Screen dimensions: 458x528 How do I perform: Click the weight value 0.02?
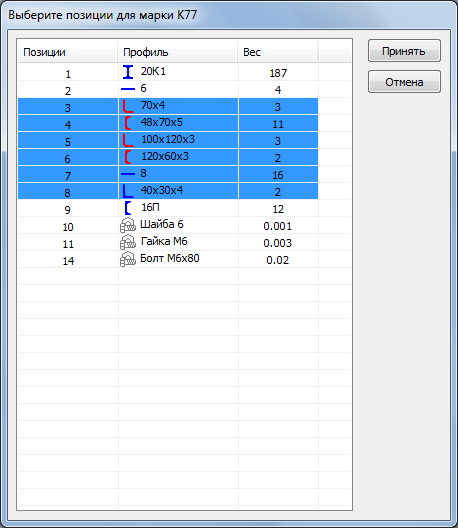coord(277,260)
